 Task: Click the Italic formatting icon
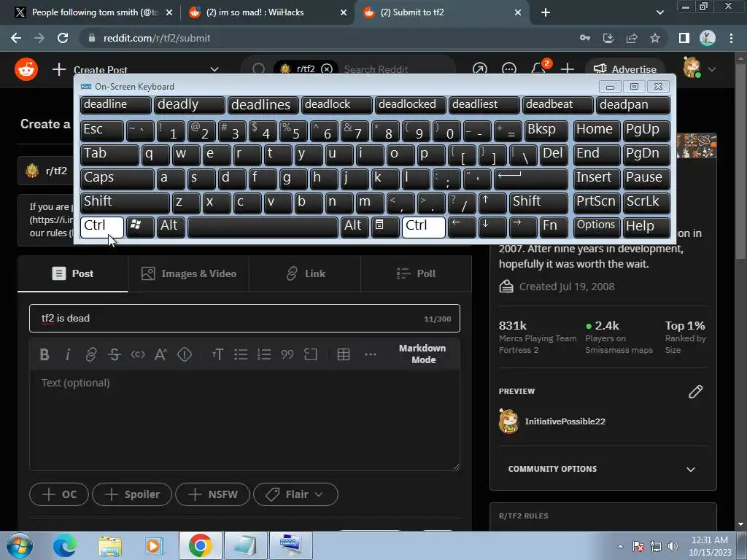[68, 354]
